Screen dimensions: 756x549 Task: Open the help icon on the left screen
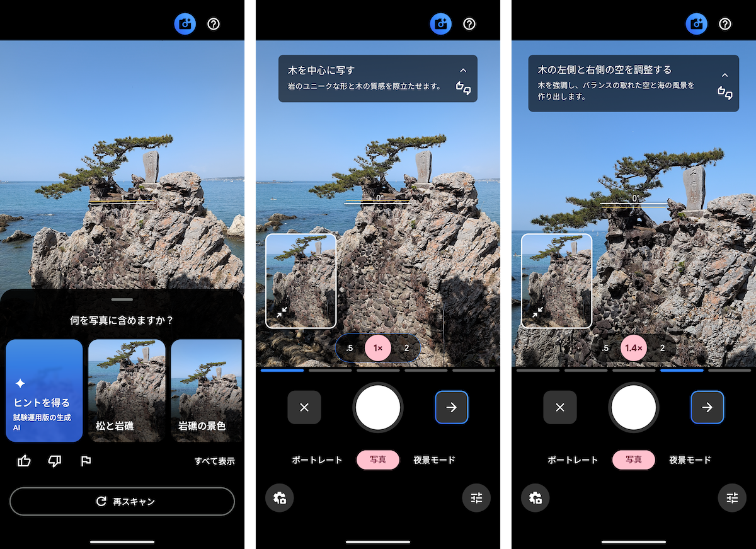214,24
